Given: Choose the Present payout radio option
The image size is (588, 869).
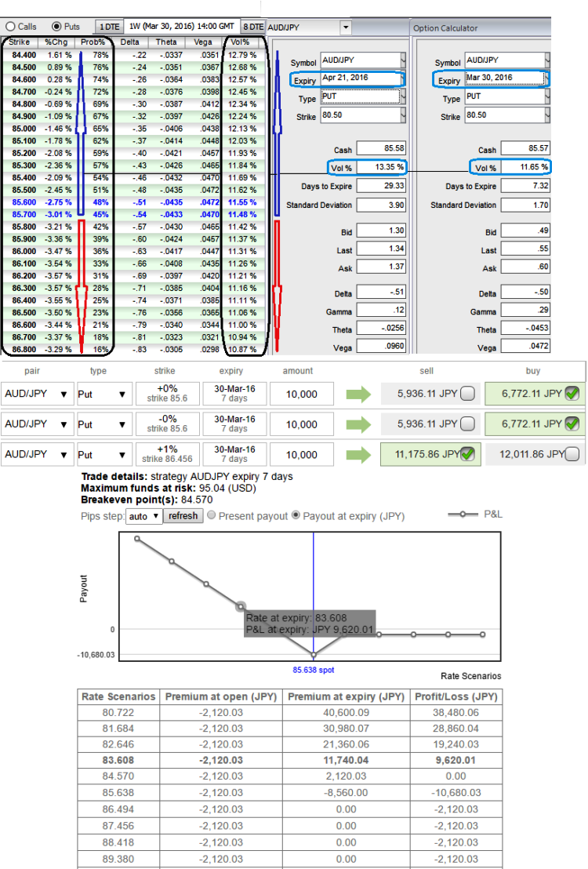Looking at the screenshot, I should [212, 514].
